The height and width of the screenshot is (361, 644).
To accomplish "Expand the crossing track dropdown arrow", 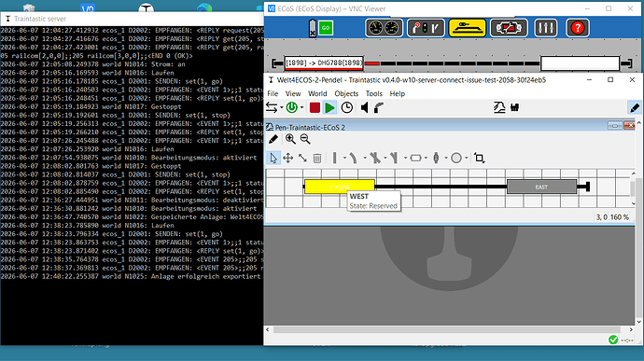I will [x=385, y=158].
